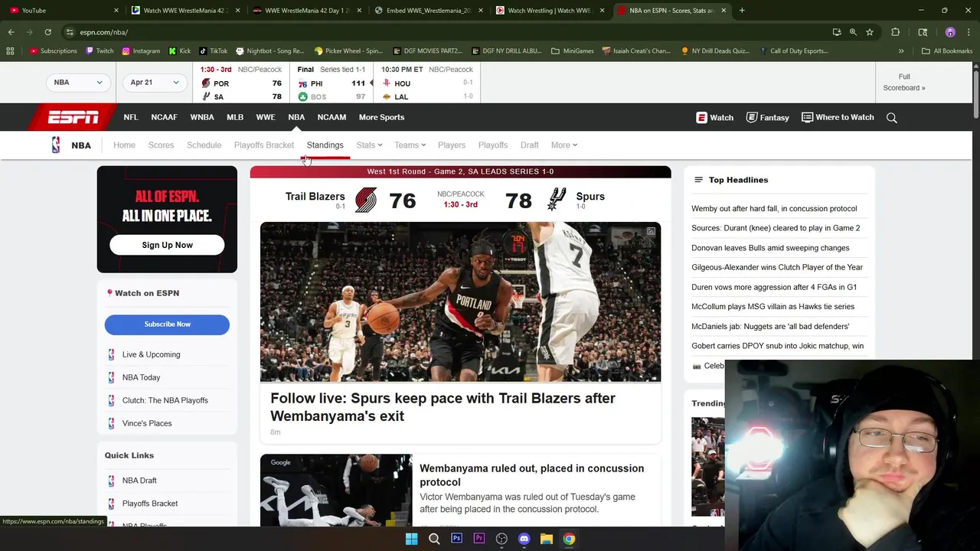
Task: Open the Instagram bookmark
Action: (141, 51)
